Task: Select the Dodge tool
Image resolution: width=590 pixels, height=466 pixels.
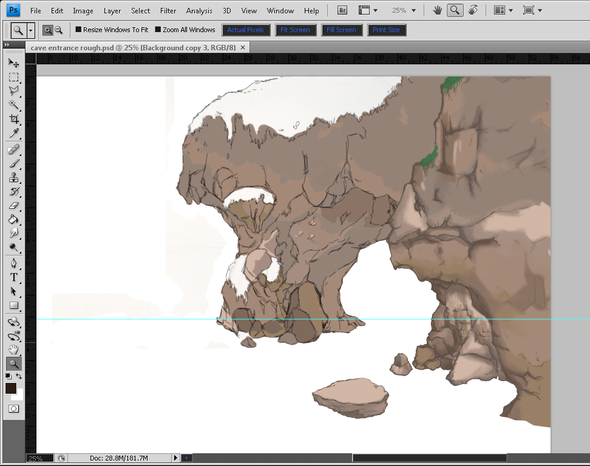Action: click(x=14, y=247)
